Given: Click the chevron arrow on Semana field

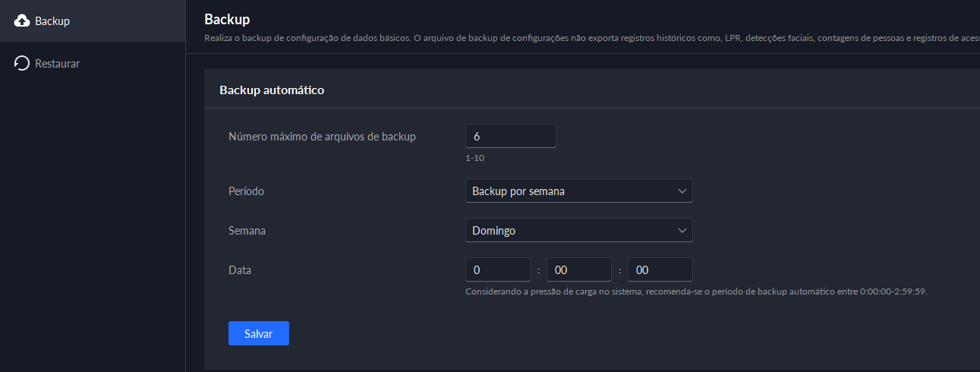Looking at the screenshot, I should pos(681,230).
